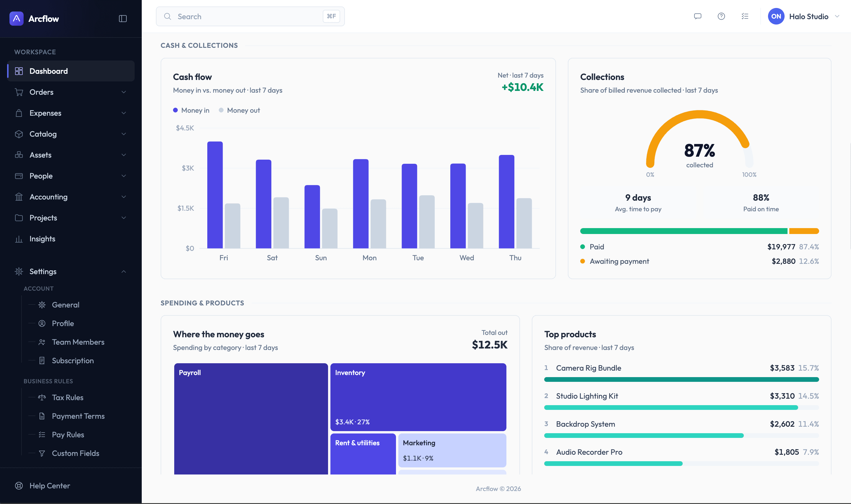The height and width of the screenshot is (504, 851).
Task: Click the Orders cart icon
Action: point(19,92)
